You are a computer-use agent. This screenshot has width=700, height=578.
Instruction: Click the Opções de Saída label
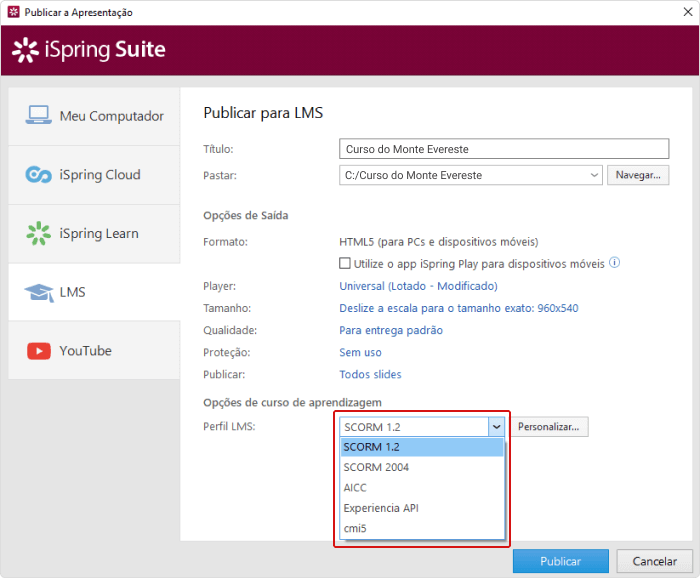246,216
